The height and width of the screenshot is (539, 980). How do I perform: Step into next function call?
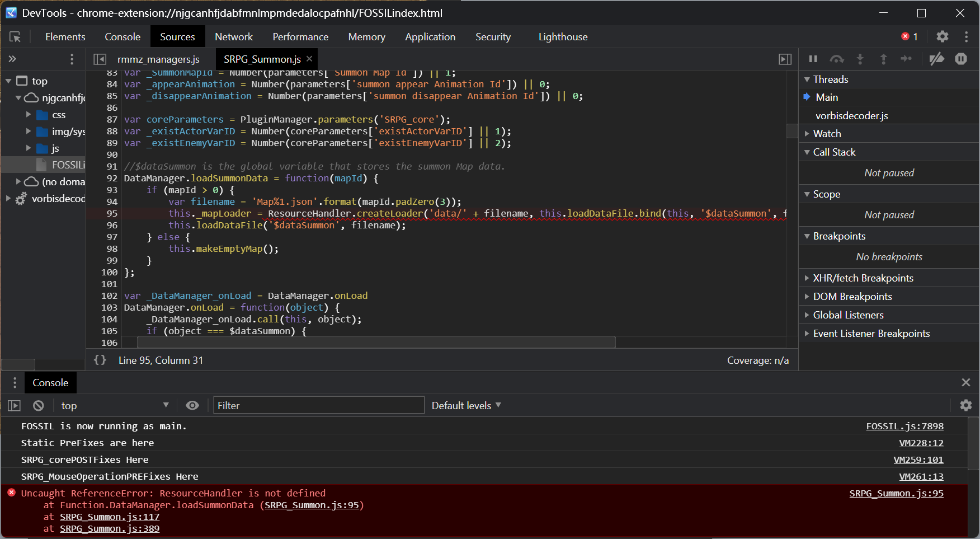(860, 59)
